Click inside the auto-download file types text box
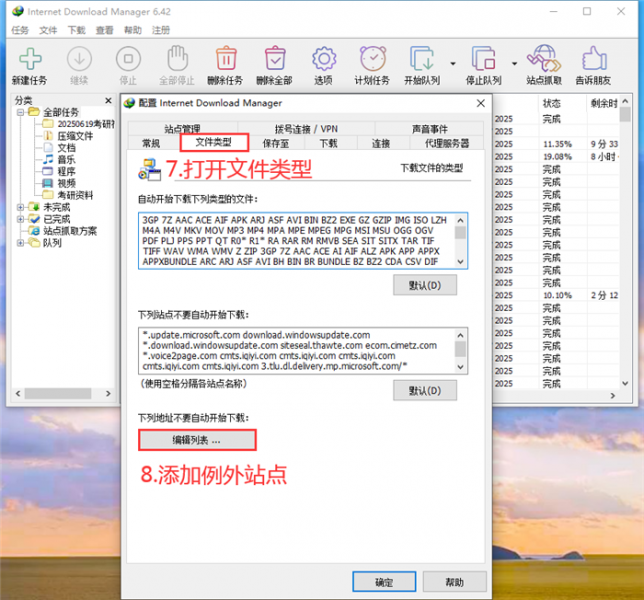Screen dimensions: 644x600 (295, 240)
